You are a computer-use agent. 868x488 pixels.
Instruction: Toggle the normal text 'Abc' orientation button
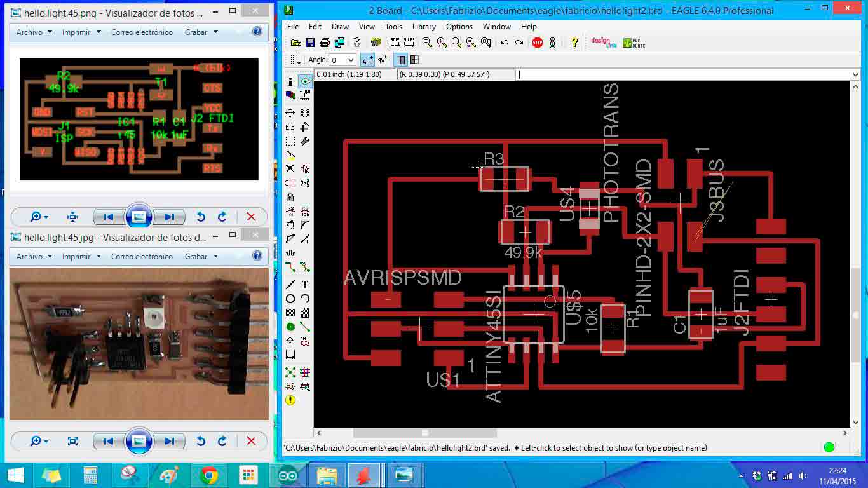[x=367, y=60]
